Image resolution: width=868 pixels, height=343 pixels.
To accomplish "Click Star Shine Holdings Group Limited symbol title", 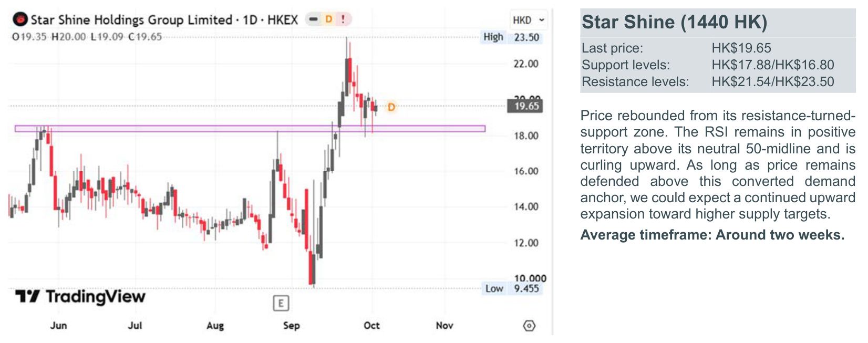I will pyautogui.click(x=131, y=20).
